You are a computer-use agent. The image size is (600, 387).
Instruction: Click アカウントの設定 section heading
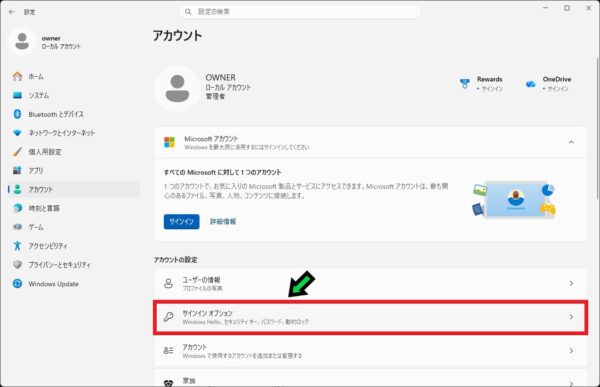[176, 260]
